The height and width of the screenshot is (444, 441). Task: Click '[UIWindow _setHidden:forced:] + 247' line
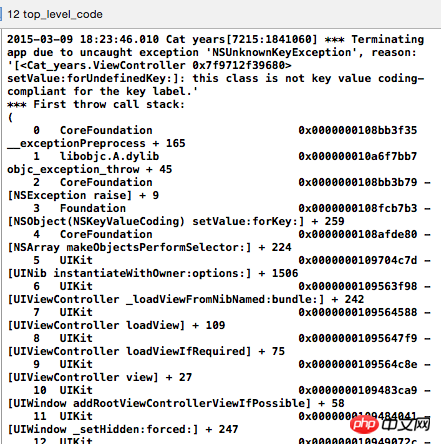(x=123, y=429)
